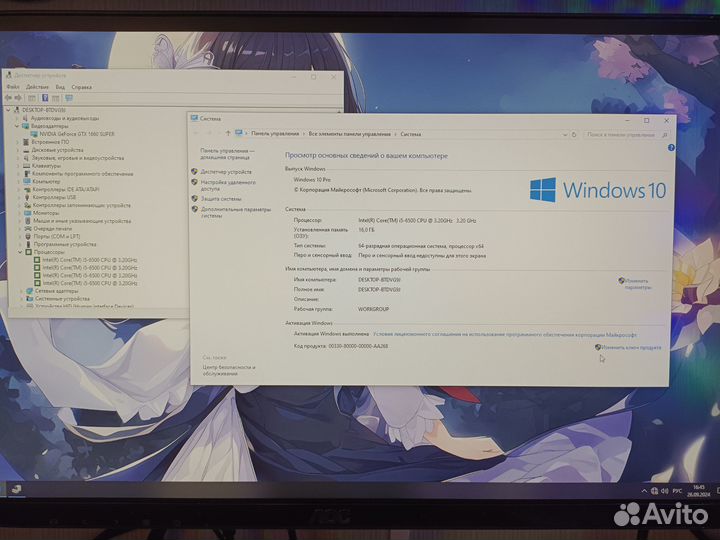This screenshot has height=540, width=720.
Task: Click the blue help question-mark icon
Action: 671,148
